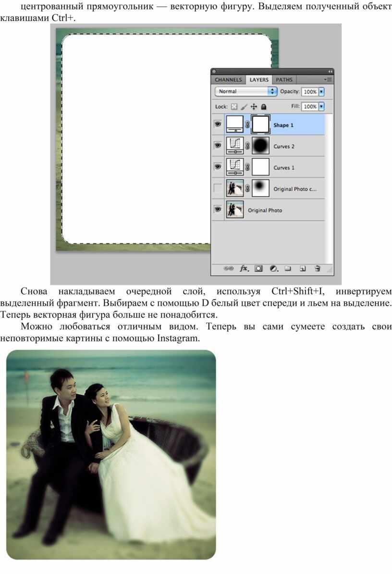The height and width of the screenshot is (574, 392).
Task: Click the Opacity 100% value field
Action: (x=310, y=91)
